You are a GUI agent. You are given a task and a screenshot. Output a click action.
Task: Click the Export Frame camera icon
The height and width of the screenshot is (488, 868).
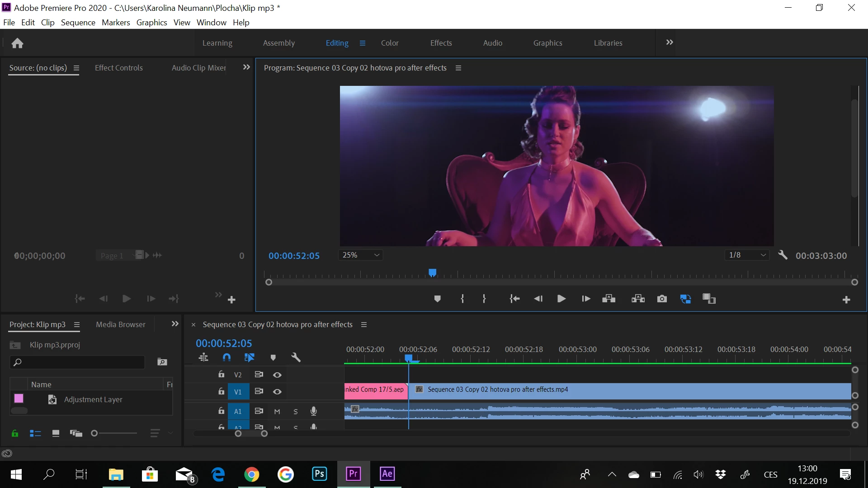[x=662, y=299]
